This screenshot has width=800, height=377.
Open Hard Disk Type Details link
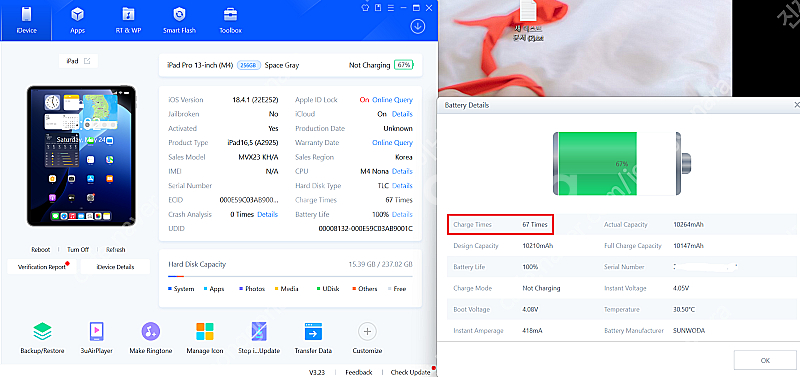tap(402, 186)
